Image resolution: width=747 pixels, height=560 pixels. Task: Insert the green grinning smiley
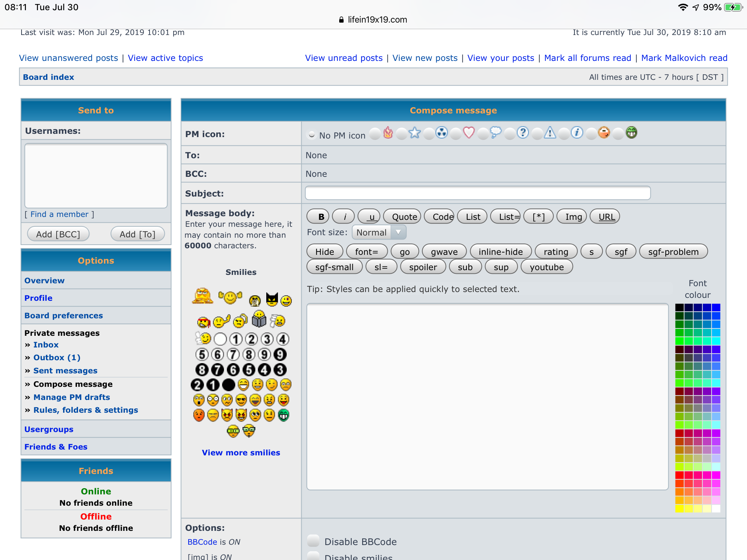point(283,415)
